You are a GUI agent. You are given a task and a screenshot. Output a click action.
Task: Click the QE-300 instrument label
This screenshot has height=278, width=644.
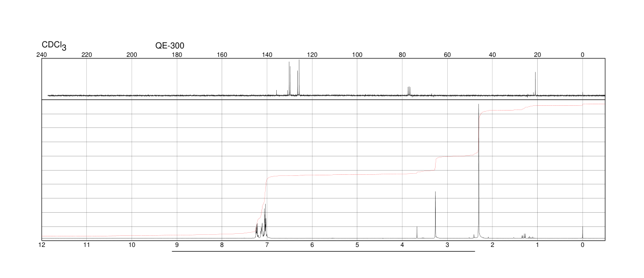click(x=170, y=46)
